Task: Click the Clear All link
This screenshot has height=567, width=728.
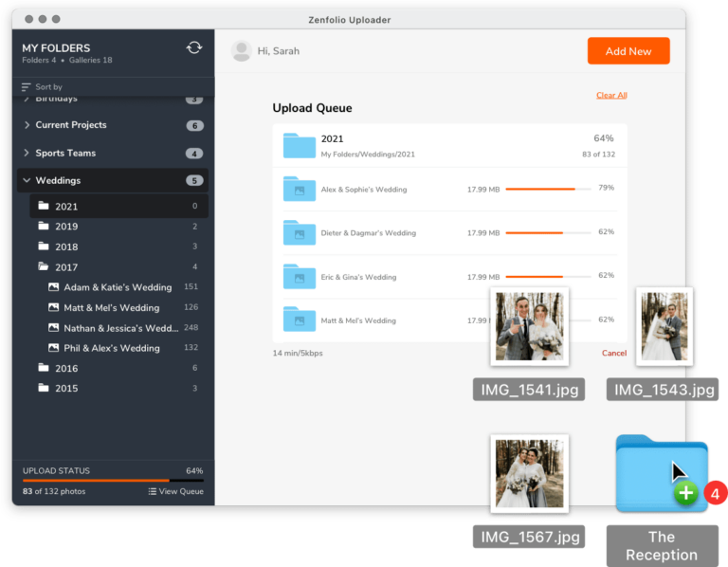Action: pos(610,95)
